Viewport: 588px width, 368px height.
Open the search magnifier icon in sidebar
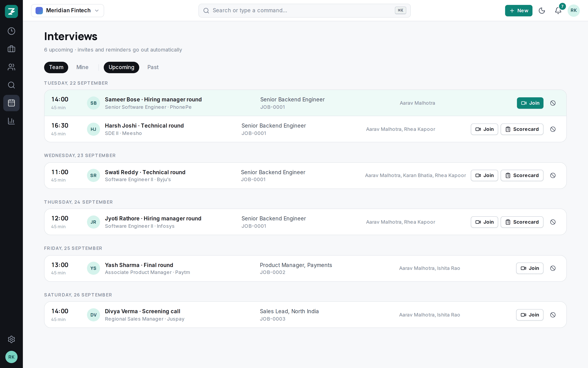coord(11,85)
